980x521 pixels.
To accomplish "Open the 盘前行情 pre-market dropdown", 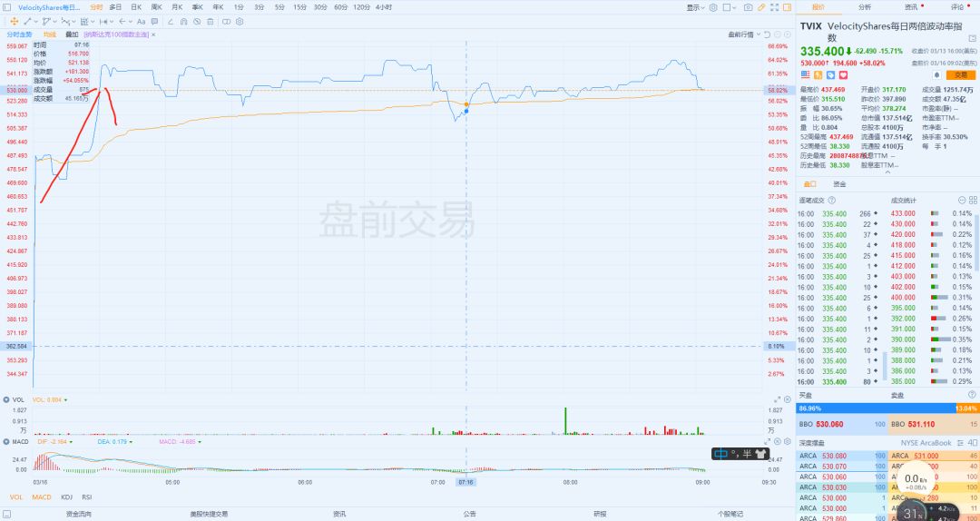I will 744,34.
